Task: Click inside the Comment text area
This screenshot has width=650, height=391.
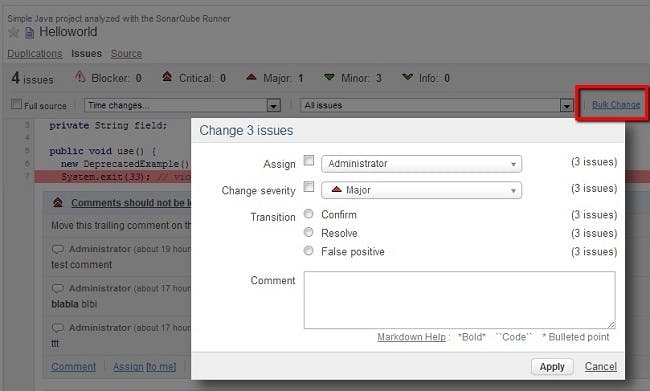Action: (x=459, y=300)
